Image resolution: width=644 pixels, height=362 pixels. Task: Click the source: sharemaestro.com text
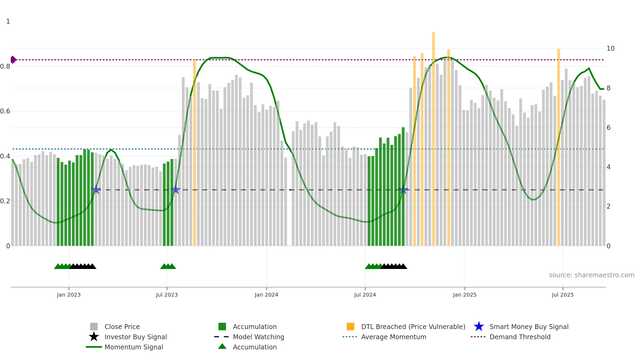tap(592, 275)
